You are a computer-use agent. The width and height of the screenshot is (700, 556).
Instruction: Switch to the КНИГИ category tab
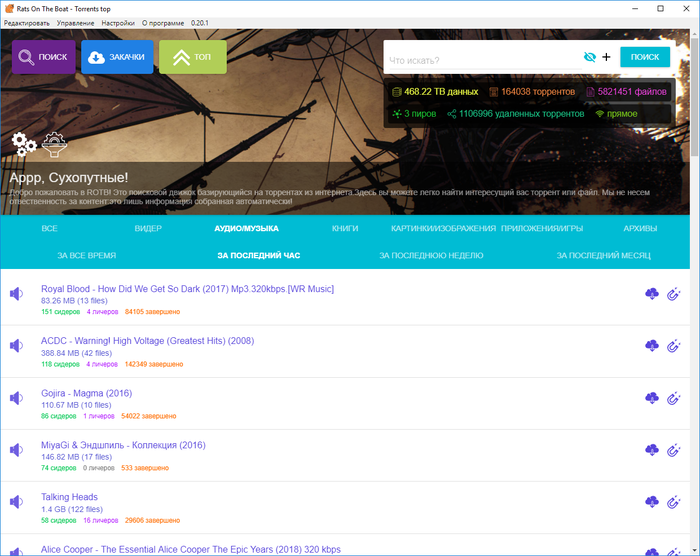coord(345,229)
